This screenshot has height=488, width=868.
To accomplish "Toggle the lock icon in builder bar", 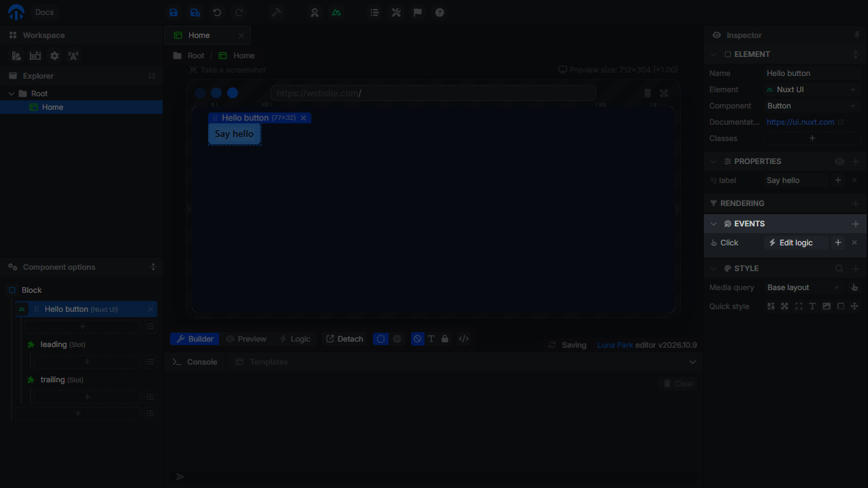I will (x=445, y=339).
